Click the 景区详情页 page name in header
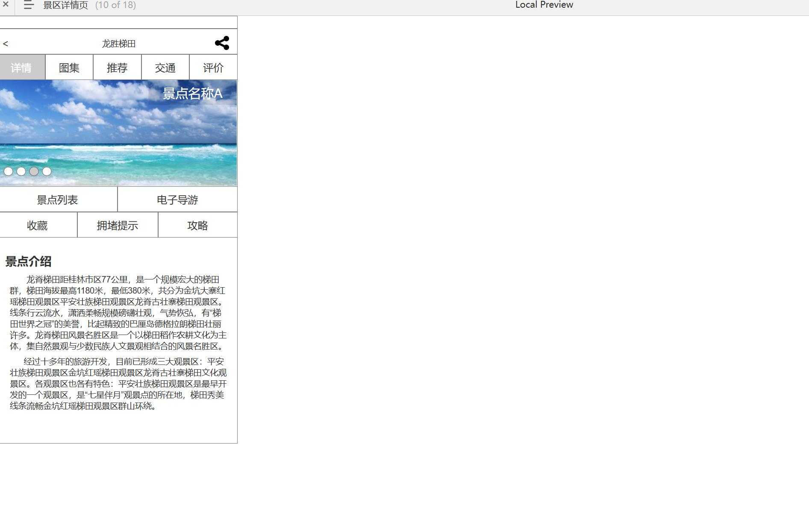 (65, 5)
